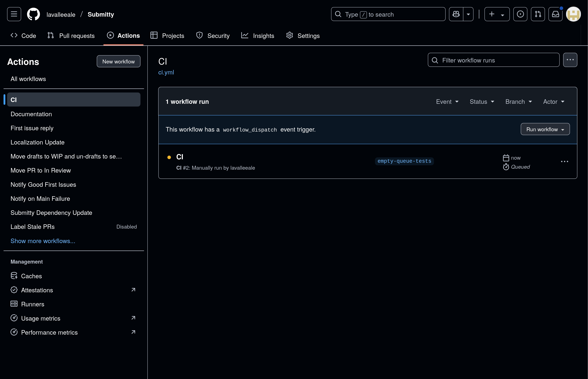Select the Localization Update workflow
This screenshot has height=379, width=588.
(74, 142)
